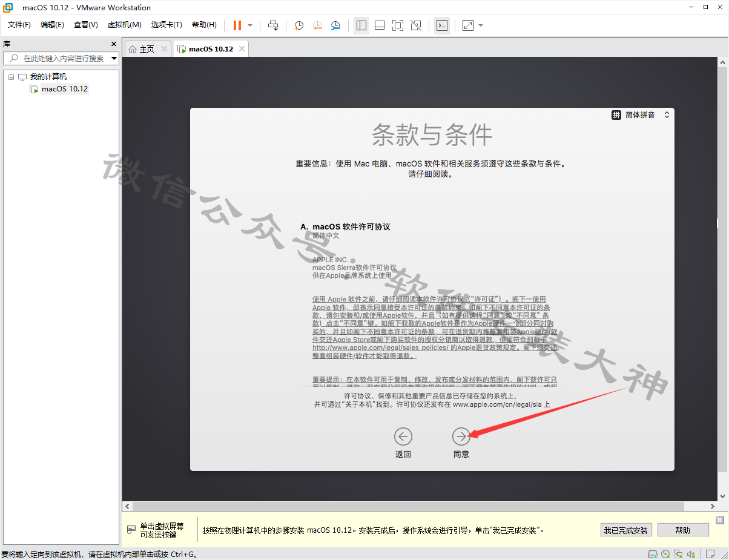Open the snapshot manager wrench-clock icon
The width and height of the screenshot is (729, 560).
(335, 25)
